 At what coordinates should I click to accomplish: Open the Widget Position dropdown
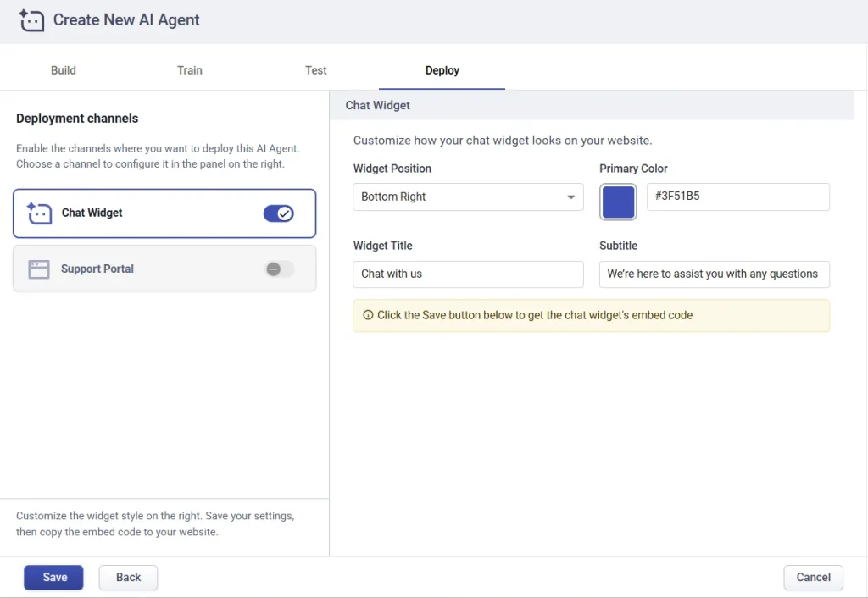[x=468, y=197]
